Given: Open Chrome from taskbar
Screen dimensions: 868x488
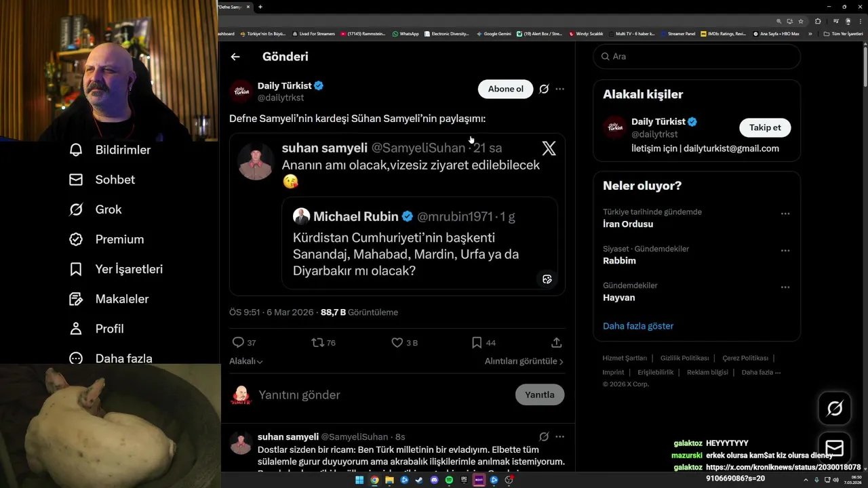Looking at the screenshot, I should 374,480.
